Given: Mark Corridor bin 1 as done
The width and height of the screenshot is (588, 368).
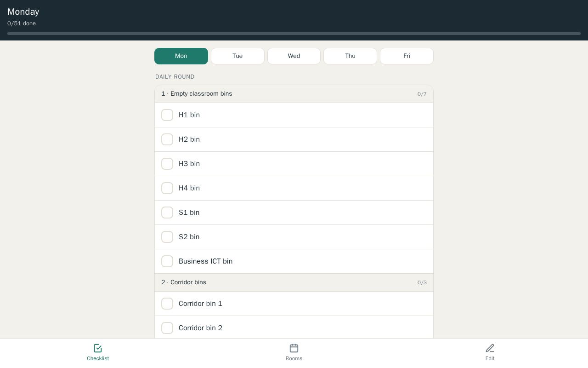Looking at the screenshot, I should 167,304.
